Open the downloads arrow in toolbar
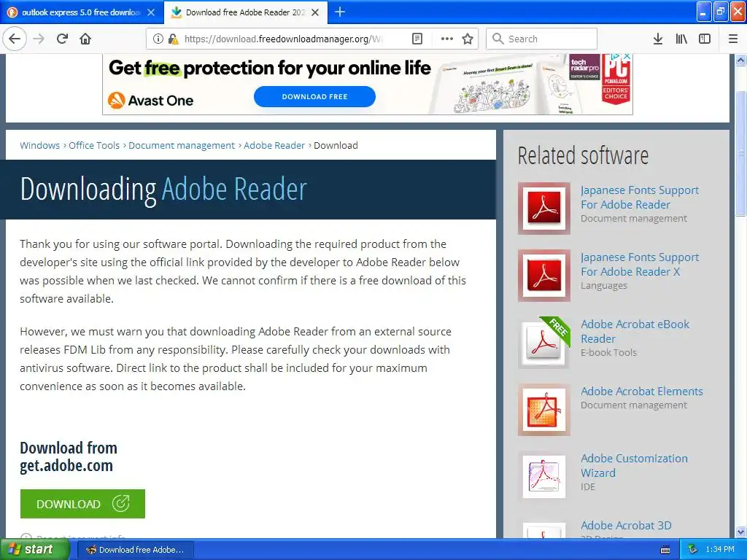747x560 pixels. coord(658,39)
